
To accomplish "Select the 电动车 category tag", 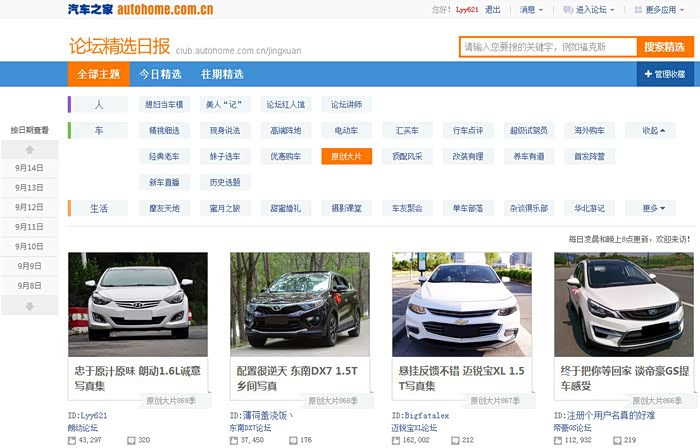I will [346, 130].
